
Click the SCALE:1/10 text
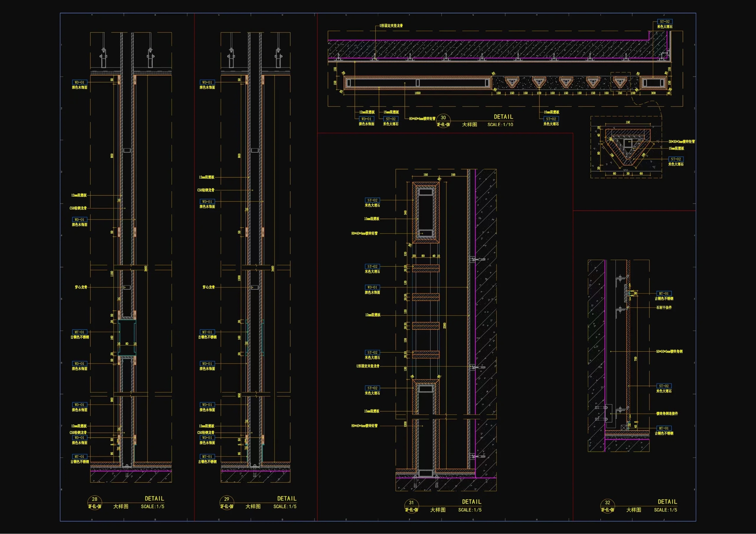(x=500, y=125)
